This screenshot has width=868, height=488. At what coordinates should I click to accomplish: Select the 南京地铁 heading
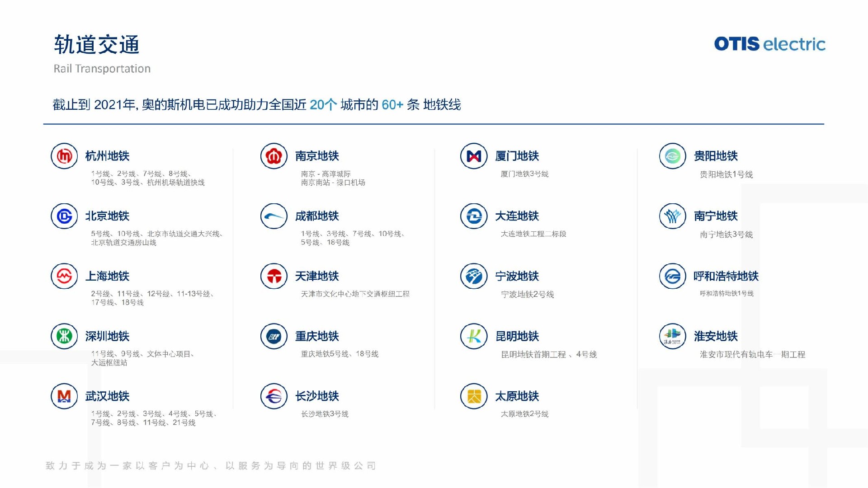point(317,156)
